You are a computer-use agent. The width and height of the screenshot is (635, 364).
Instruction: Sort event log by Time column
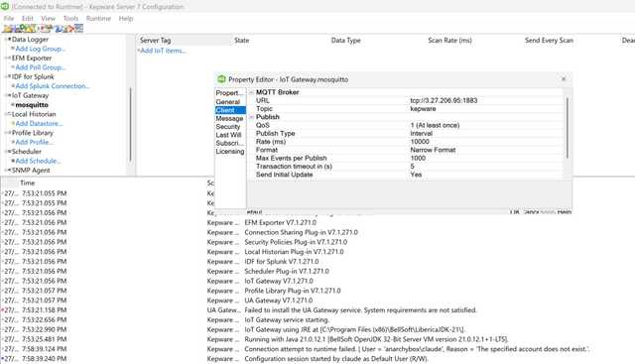tap(28, 183)
